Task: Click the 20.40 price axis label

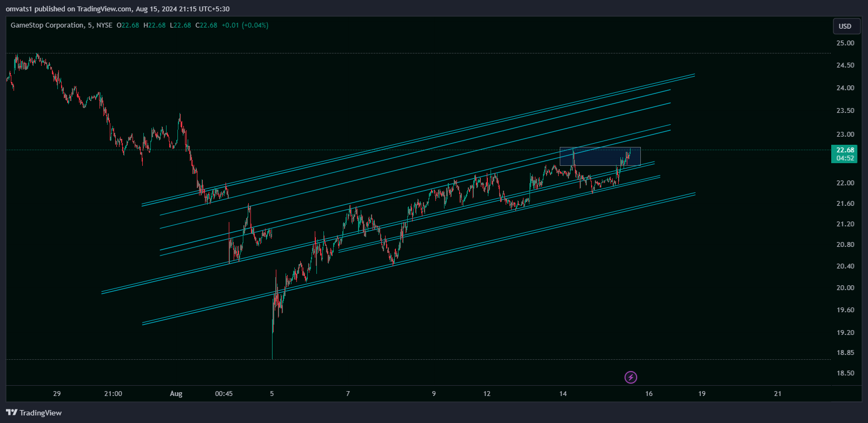Action: [x=845, y=266]
